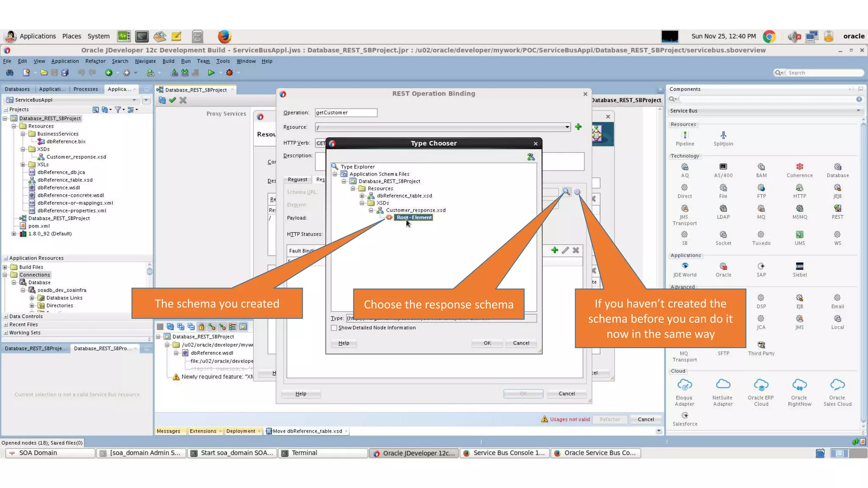Click the Pipeline component icon
This screenshot has height=488, width=868.
click(x=685, y=136)
